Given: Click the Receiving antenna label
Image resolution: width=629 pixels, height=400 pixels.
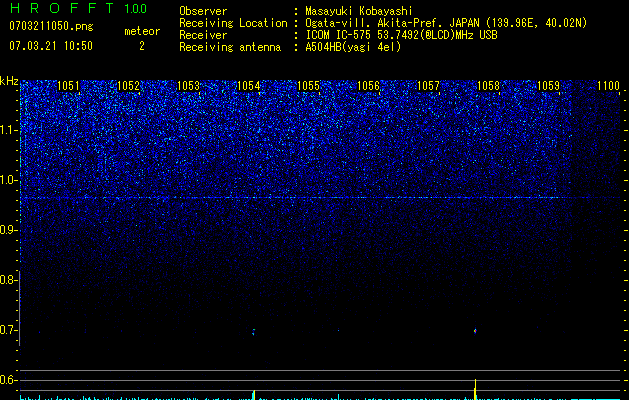Looking at the screenshot, I should tap(230, 47).
